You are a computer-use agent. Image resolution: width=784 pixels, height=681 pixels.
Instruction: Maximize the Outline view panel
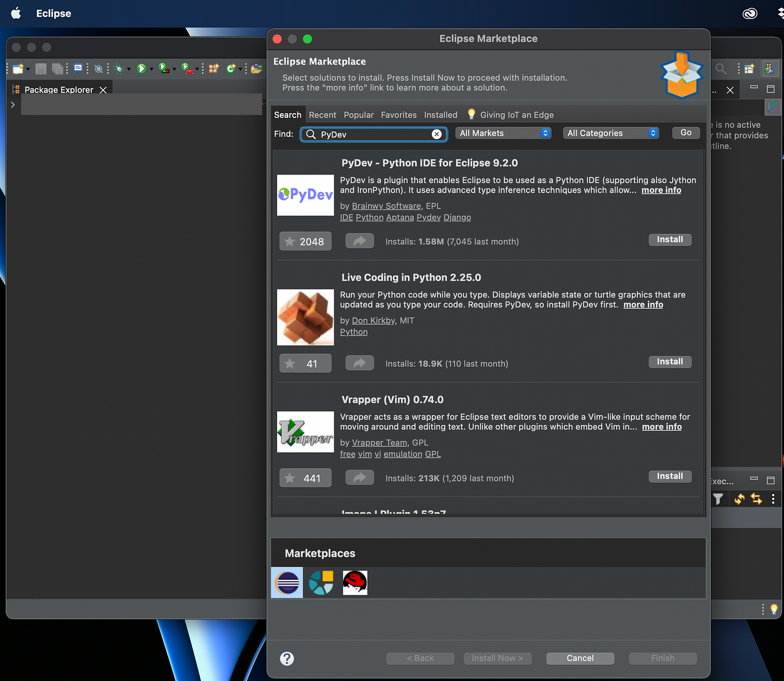770,89
